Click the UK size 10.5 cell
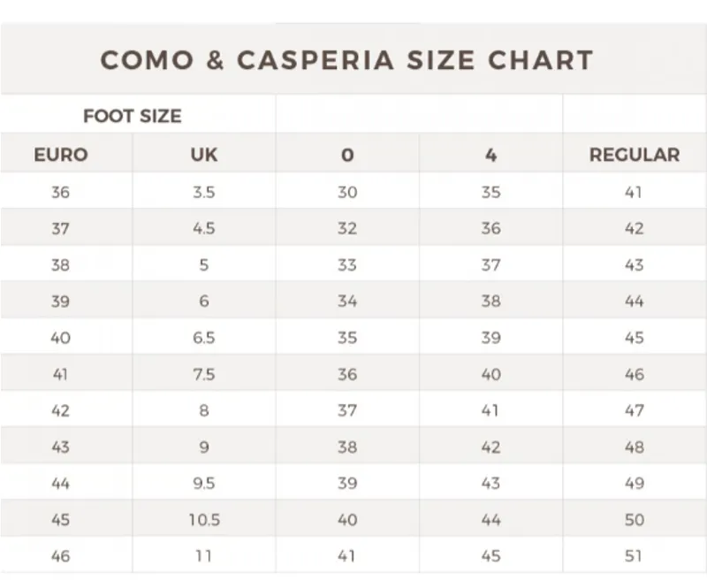Screen dimensions: 707x588 [204, 520]
